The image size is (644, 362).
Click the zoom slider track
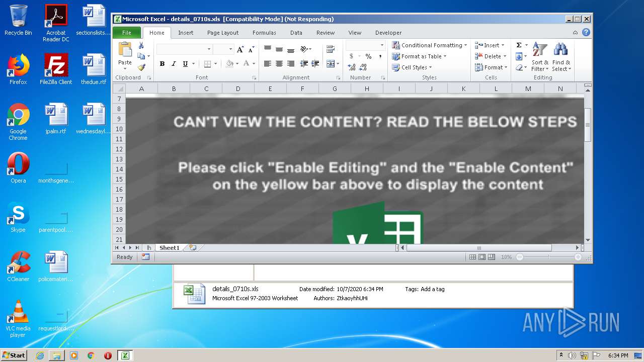tap(548, 257)
